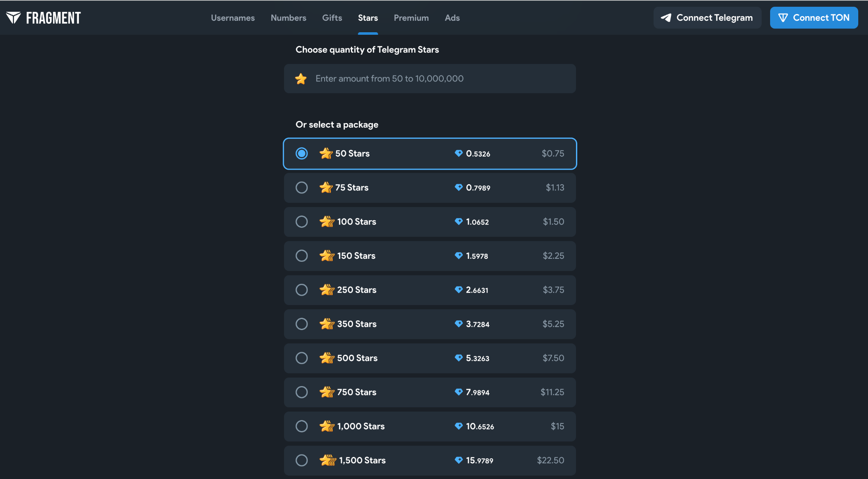Click the '5.3263' TON amount

[x=477, y=358]
